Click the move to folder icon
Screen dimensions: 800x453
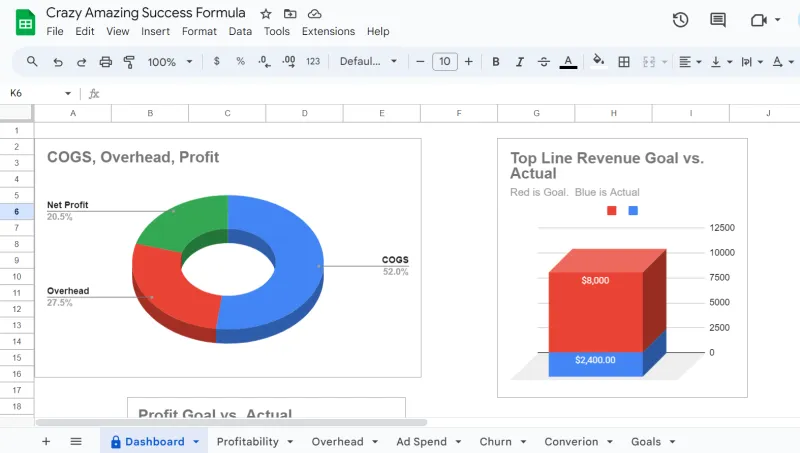pos(290,14)
